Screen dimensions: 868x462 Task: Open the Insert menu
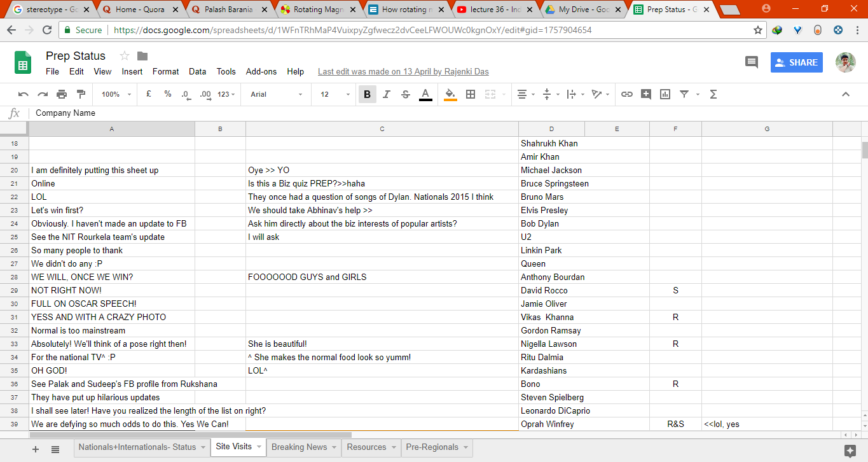pyautogui.click(x=132, y=72)
